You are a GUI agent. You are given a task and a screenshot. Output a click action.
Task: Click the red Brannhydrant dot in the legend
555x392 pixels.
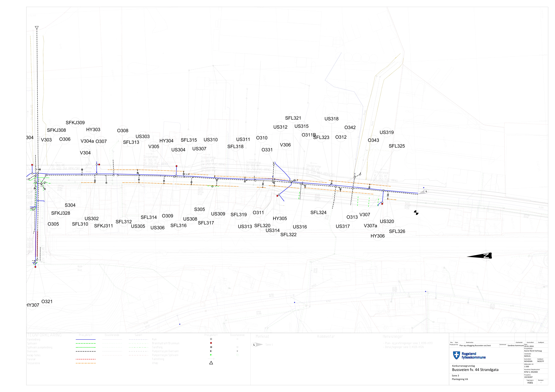[211, 343]
